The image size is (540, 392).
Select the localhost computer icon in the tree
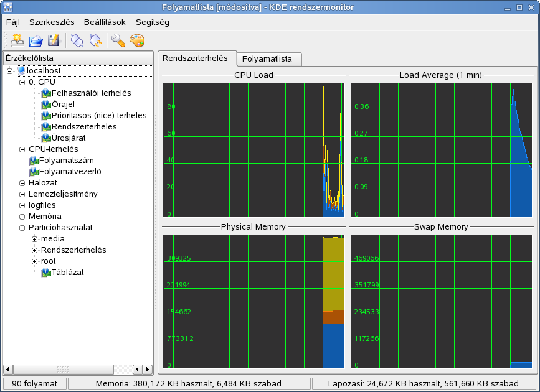(21, 71)
